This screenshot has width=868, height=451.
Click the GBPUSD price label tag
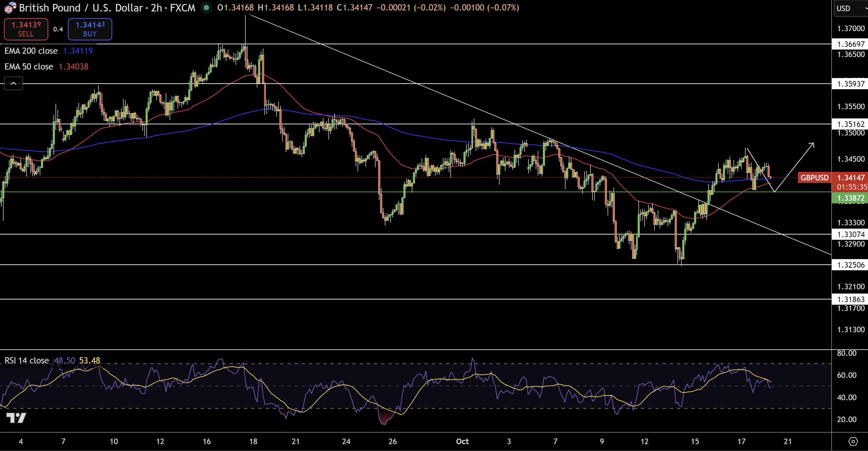(815, 177)
